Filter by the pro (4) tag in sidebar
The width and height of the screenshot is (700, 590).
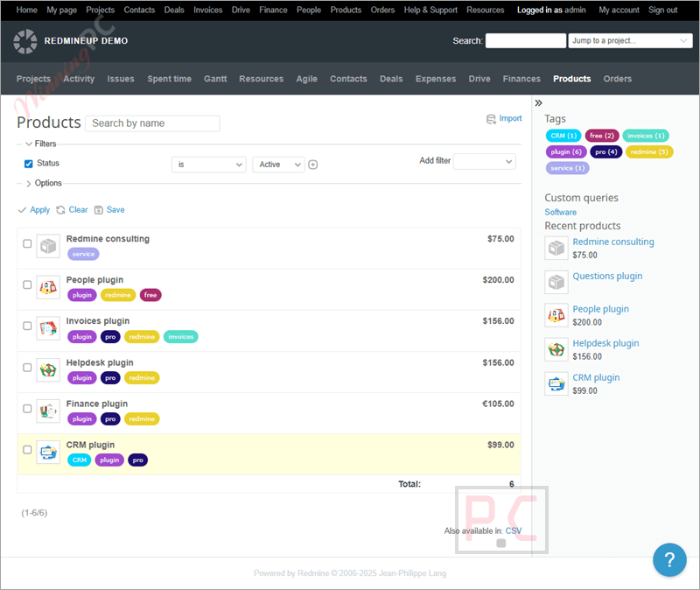(x=605, y=151)
